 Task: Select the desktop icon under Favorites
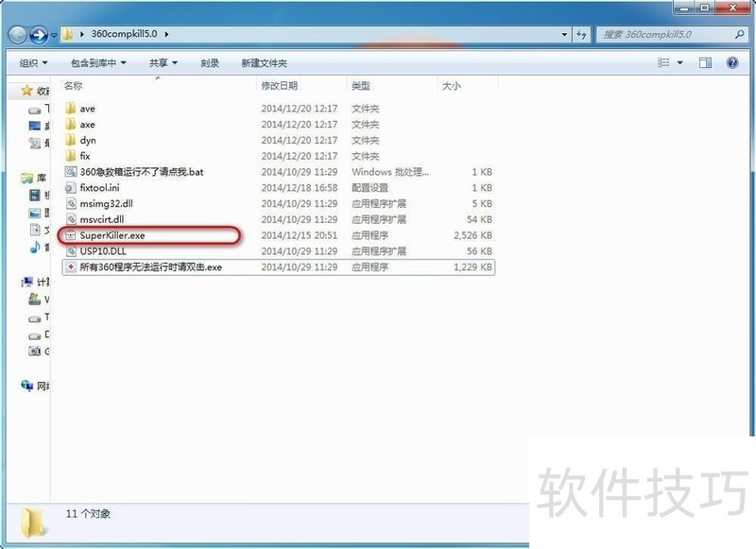pyautogui.click(x=35, y=126)
